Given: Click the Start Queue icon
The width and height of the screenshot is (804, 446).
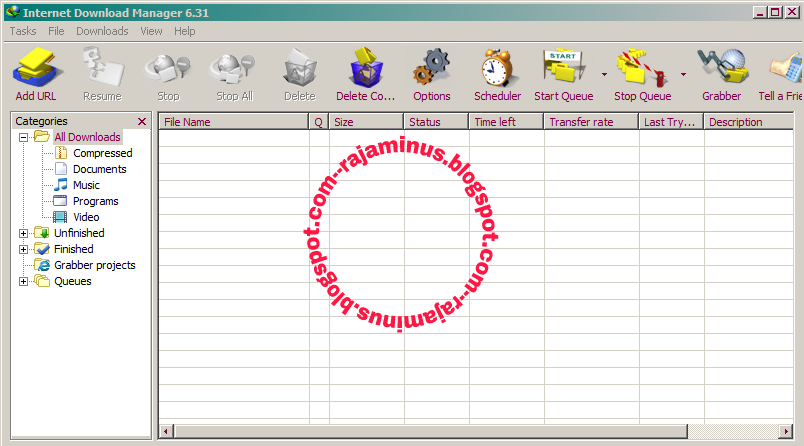Looking at the screenshot, I should point(563,67).
